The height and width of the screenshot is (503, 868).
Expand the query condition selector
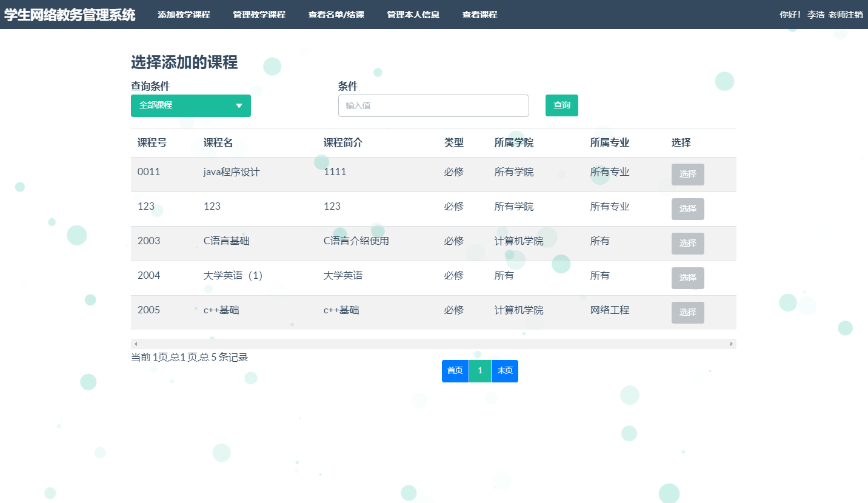[190, 105]
